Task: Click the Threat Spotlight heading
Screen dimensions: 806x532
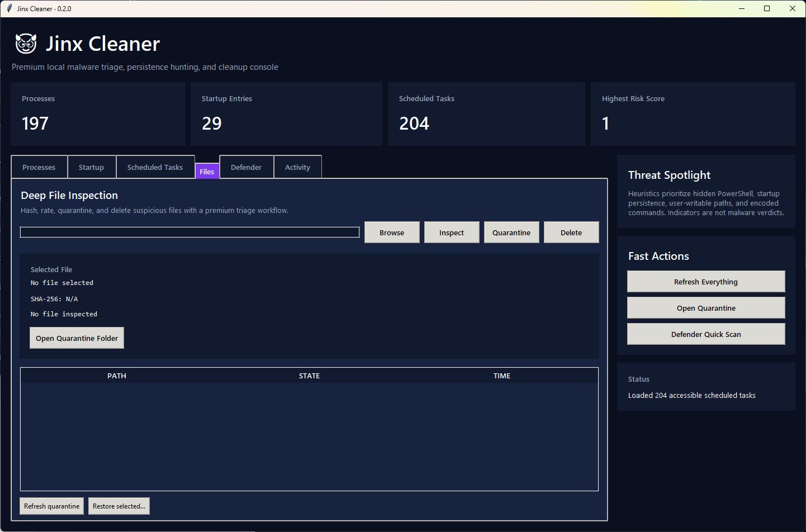Action: point(669,175)
